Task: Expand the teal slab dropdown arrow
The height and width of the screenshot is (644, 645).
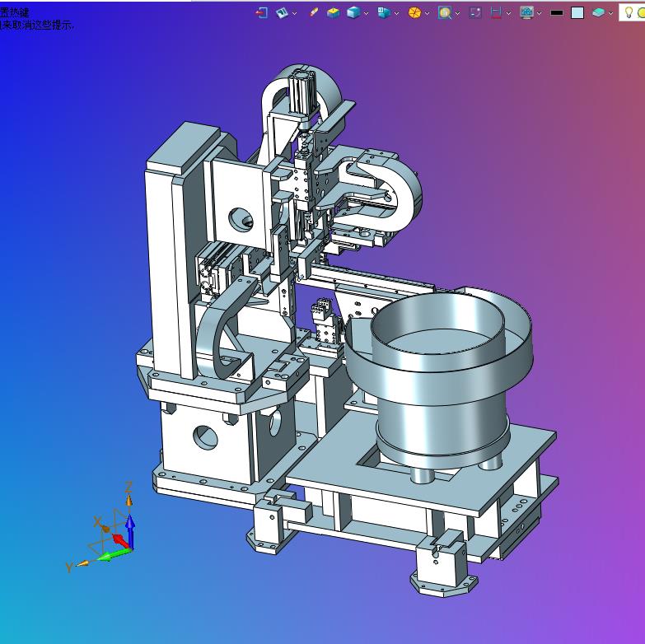Action: point(611,13)
